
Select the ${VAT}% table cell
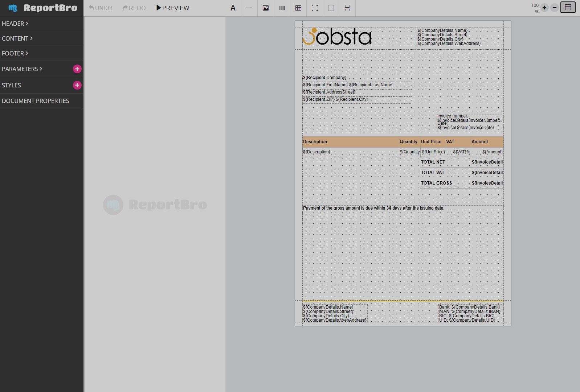tap(458, 152)
